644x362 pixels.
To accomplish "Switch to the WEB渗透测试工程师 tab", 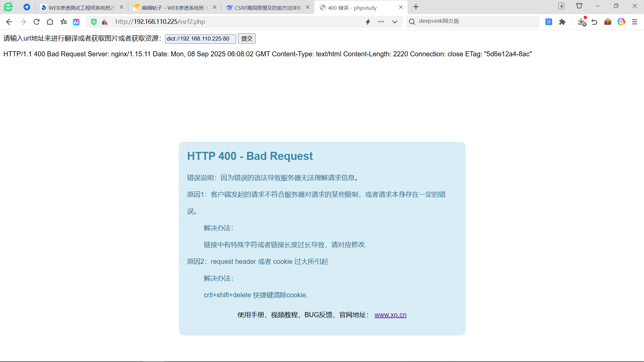I will [80, 7].
